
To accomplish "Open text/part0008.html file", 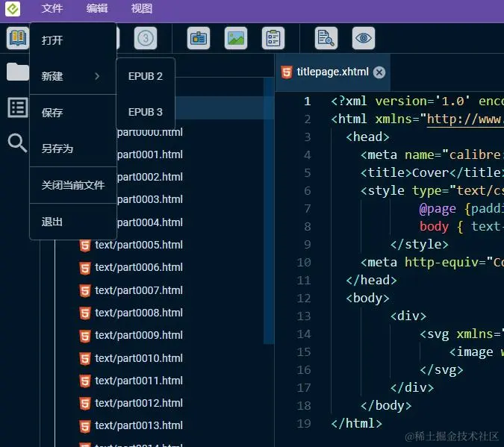I will (x=139, y=313).
